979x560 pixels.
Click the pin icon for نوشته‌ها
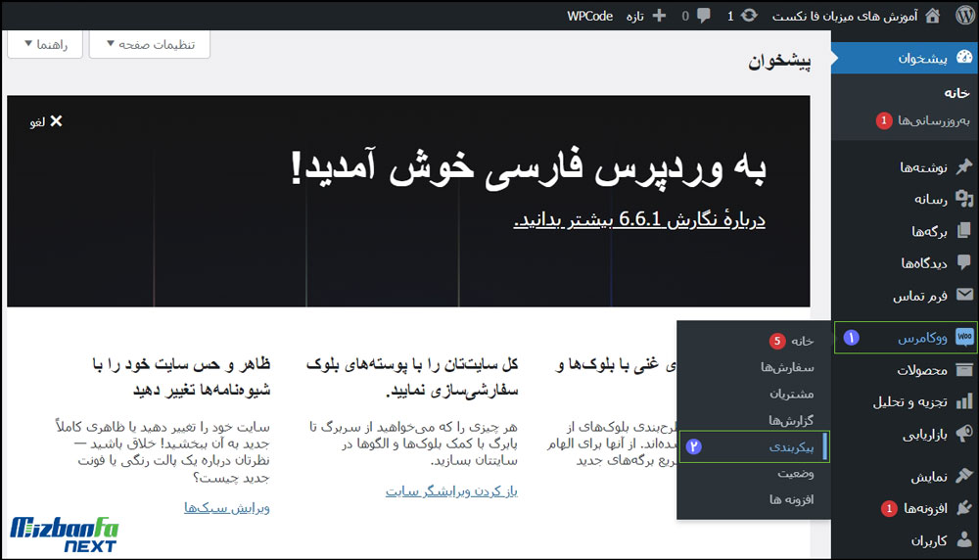[964, 166]
